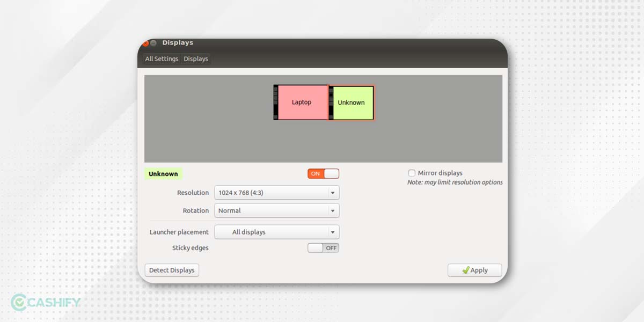The height and width of the screenshot is (322, 644).
Task: Click the Rotation dropdown arrow icon
Action: 334,210
